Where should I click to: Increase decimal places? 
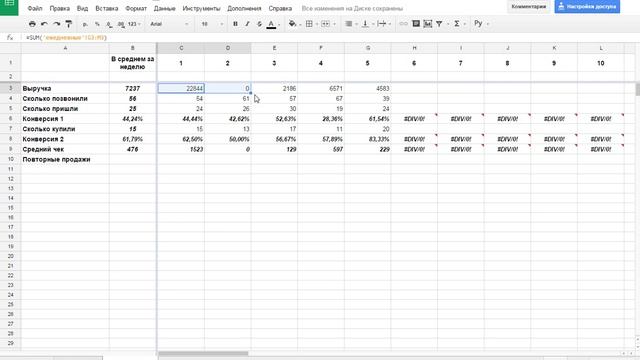pos(121,24)
